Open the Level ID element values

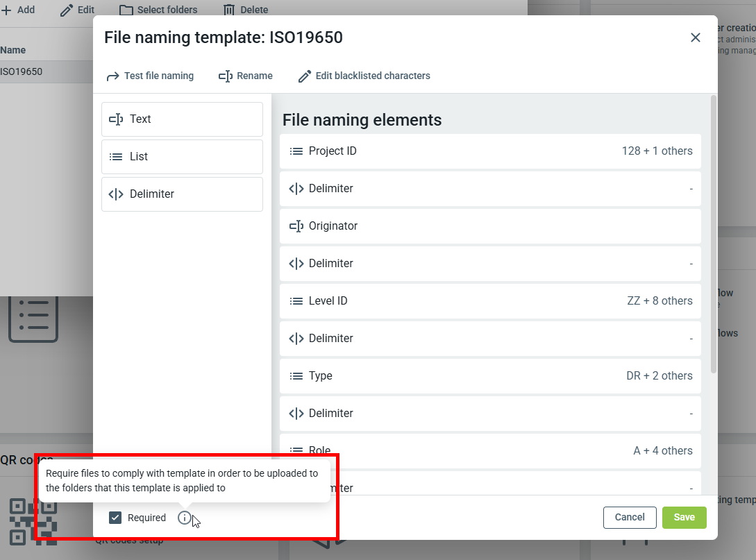coord(489,301)
